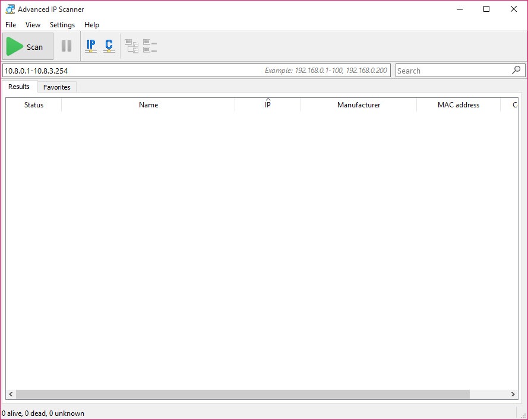Open the Help menu

91,25
